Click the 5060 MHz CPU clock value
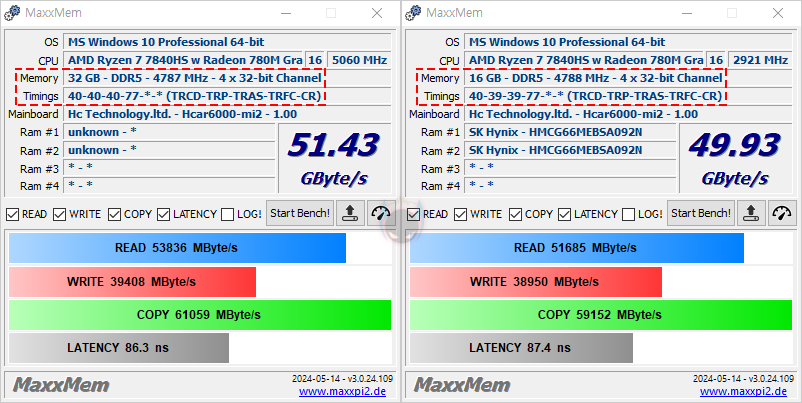 tap(360, 60)
